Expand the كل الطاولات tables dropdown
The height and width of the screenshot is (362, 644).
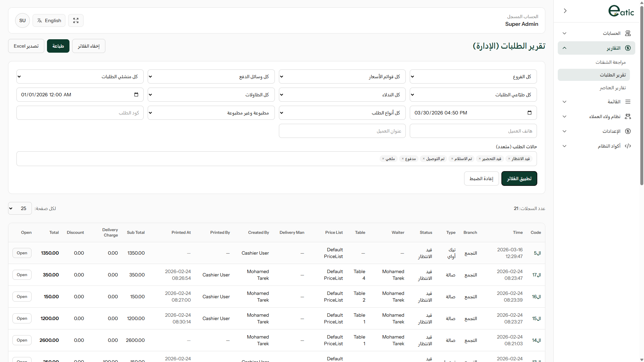pos(210,95)
